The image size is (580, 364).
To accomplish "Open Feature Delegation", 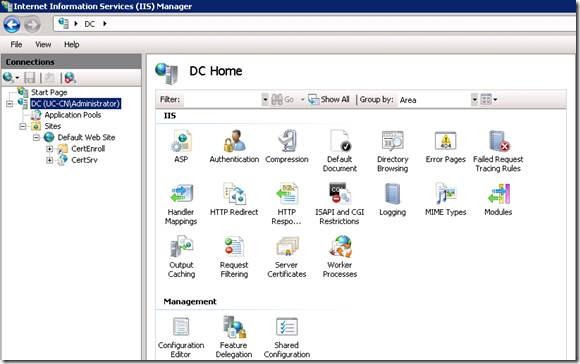I will 234,337.
